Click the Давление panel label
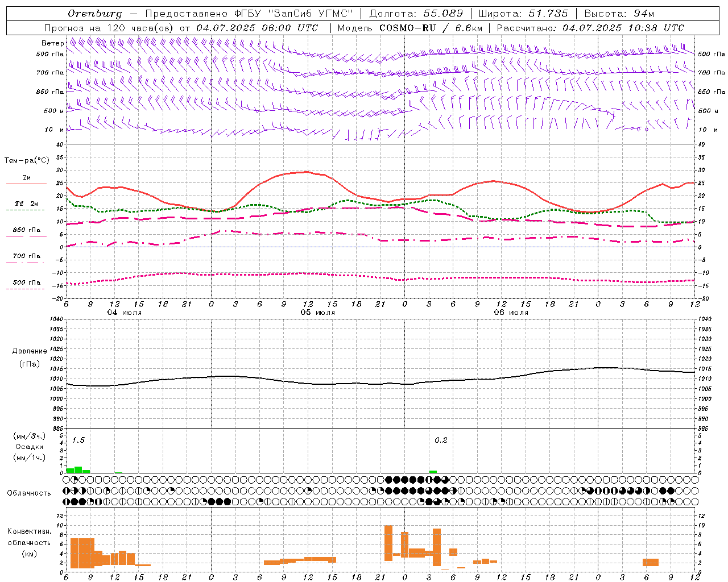The height and width of the screenshot is (582, 728). 30,351
